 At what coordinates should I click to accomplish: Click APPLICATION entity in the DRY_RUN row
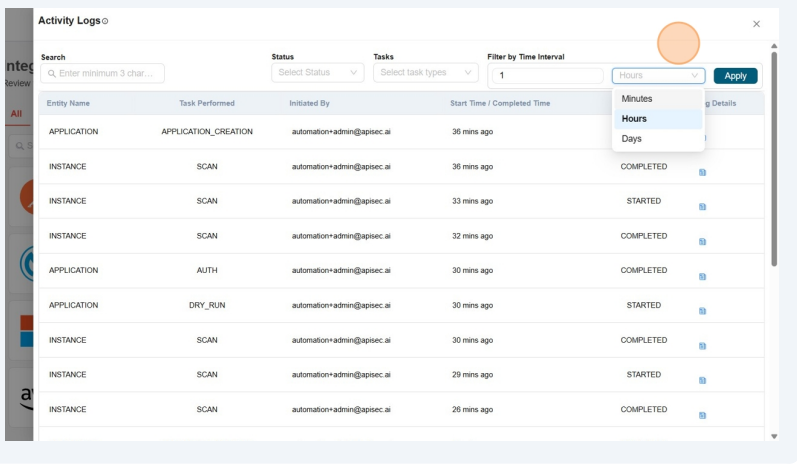point(74,305)
